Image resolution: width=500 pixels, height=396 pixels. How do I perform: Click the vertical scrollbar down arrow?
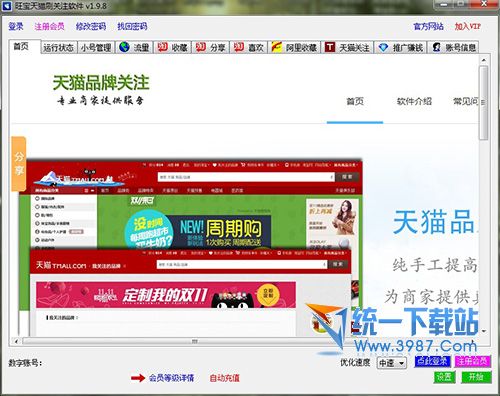pyautogui.click(x=484, y=331)
